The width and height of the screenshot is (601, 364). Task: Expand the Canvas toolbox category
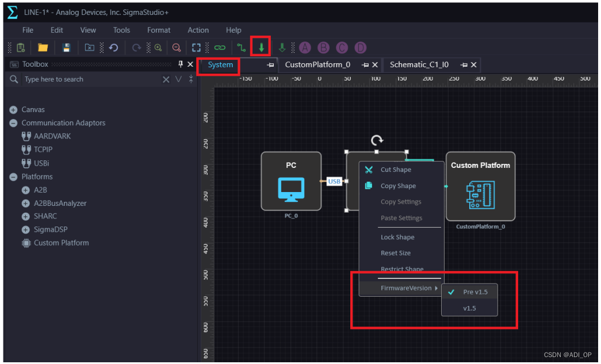coord(13,110)
